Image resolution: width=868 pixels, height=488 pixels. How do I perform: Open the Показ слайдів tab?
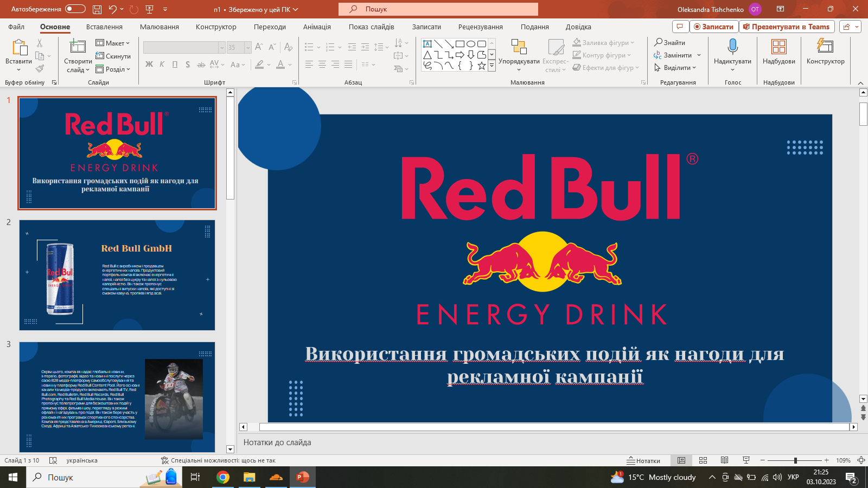tap(372, 27)
